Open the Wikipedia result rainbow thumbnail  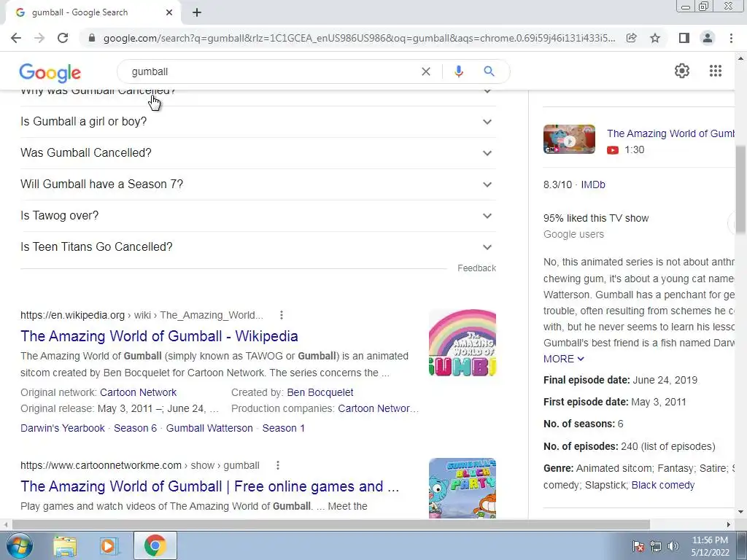[x=462, y=343]
